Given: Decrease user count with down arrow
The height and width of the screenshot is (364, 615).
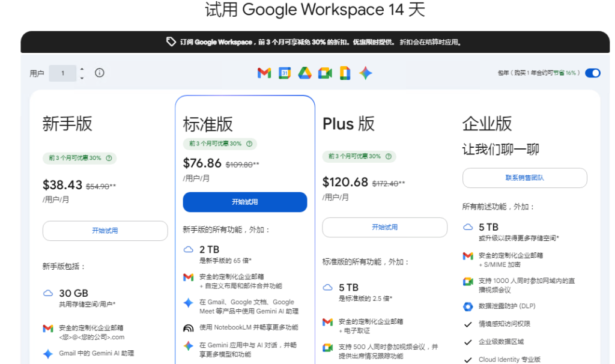Looking at the screenshot, I should [82, 77].
